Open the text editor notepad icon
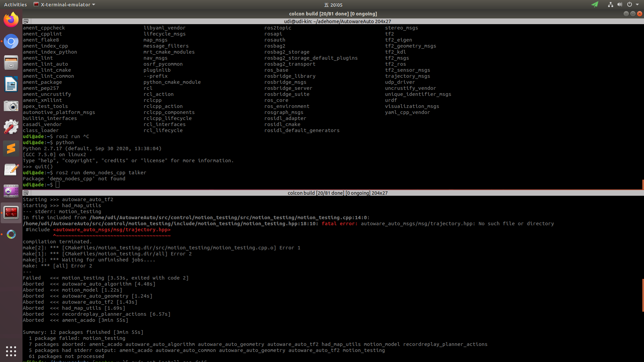644x362 pixels. pos(11,170)
